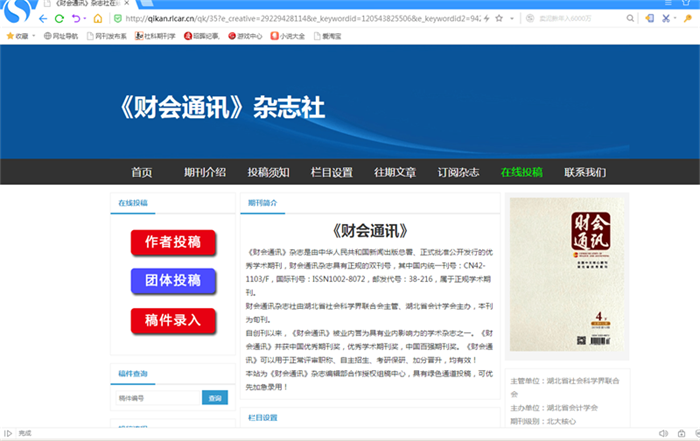Open the screenshot tool dropdown arrow
The width and height of the screenshot is (700, 441).
point(675,18)
